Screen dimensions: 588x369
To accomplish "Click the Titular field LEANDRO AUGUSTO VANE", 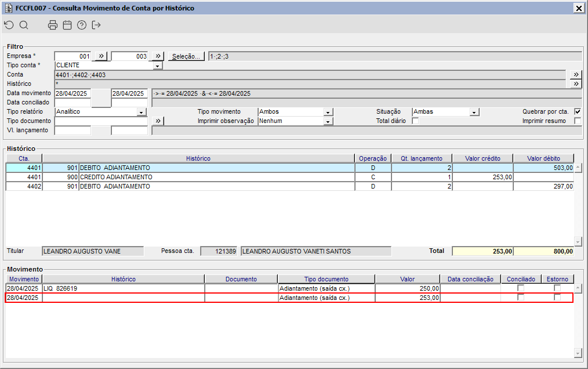I will 93,251.
